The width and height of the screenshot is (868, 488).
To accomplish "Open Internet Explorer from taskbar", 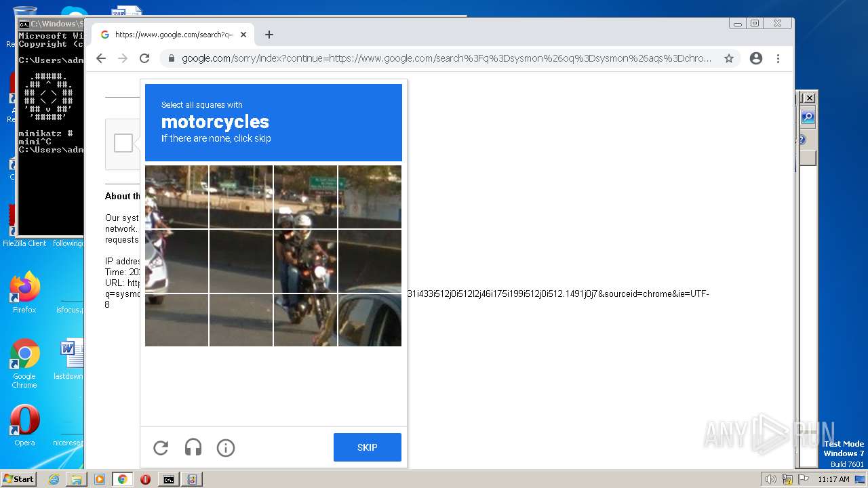I will tap(54, 479).
